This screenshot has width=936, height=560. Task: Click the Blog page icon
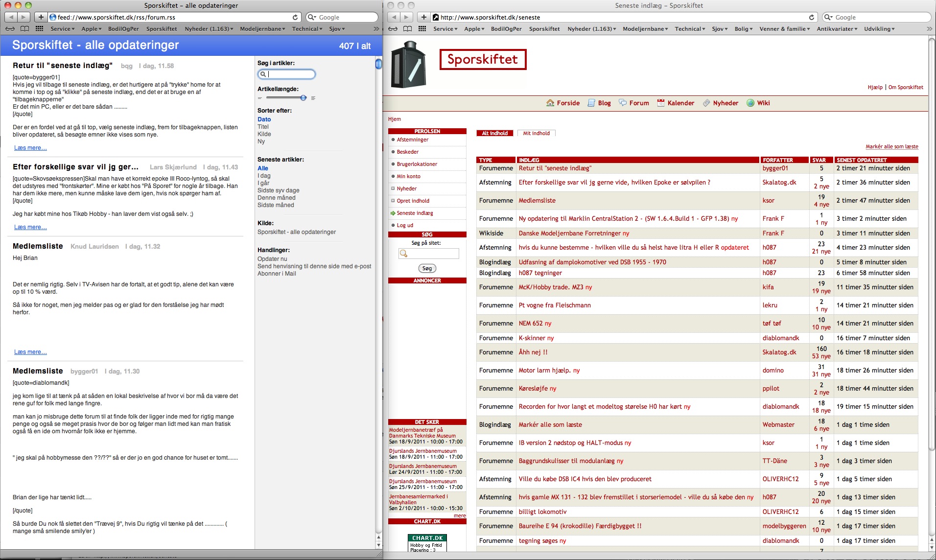pos(591,103)
